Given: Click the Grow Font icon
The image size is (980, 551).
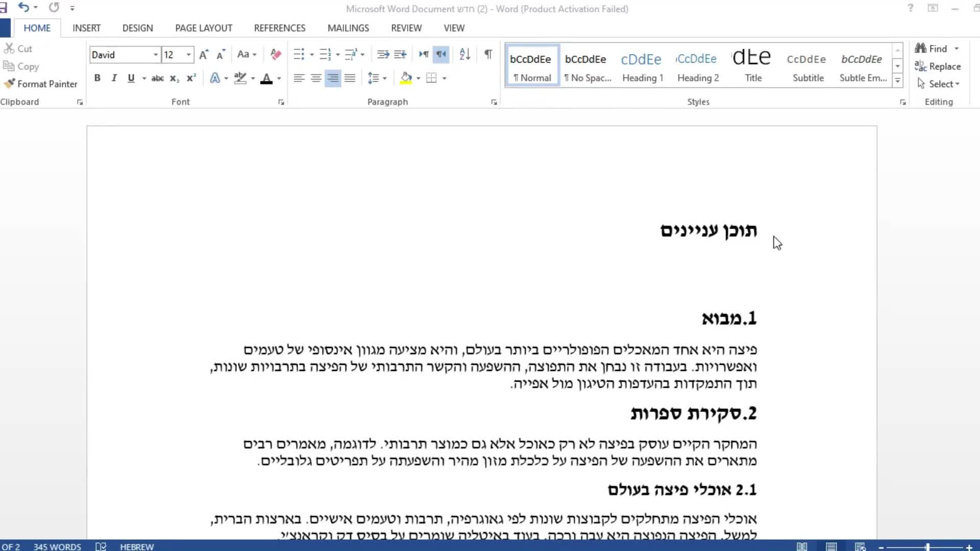Looking at the screenshot, I should coord(204,55).
